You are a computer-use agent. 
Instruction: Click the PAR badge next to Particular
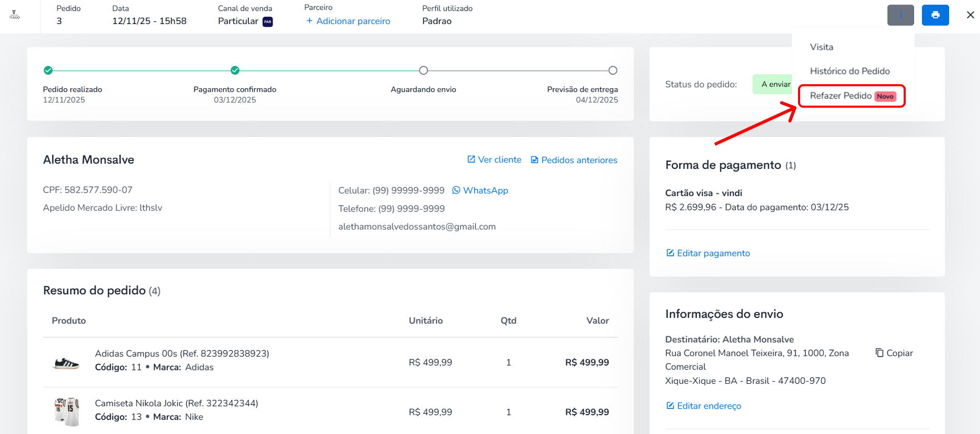click(x=268, y=21)
